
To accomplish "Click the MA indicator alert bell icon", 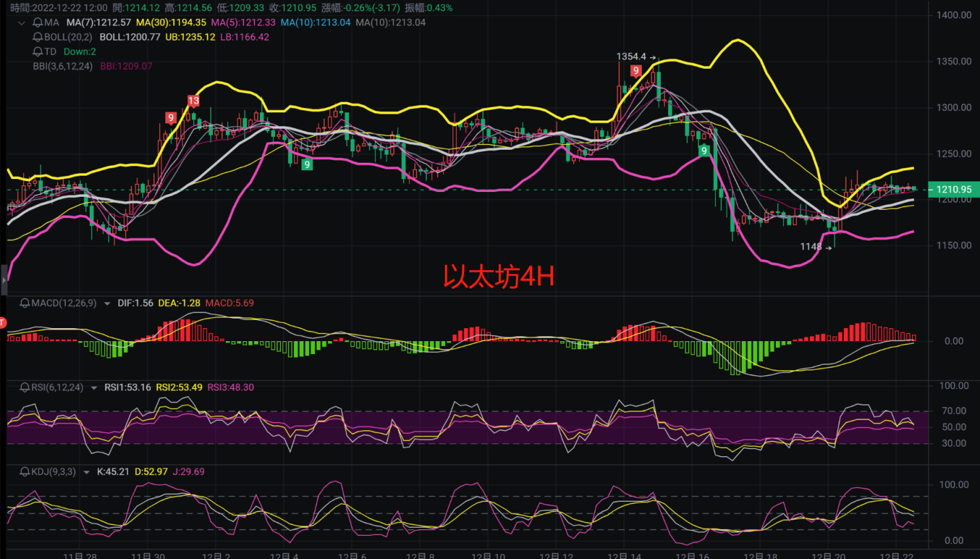I will pyautogui.click(x=37, y=22).
